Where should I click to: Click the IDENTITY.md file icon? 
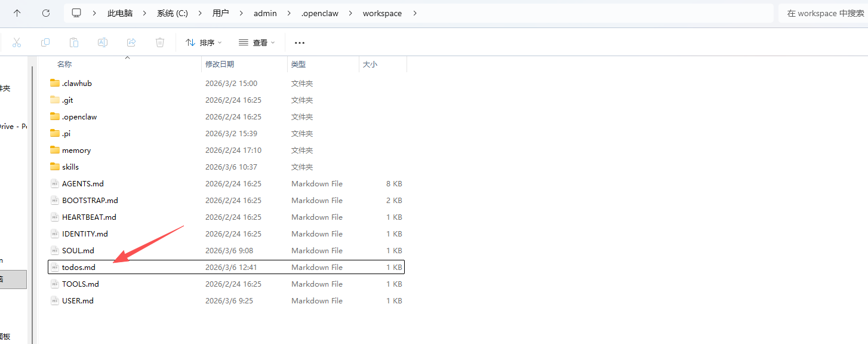55,234
